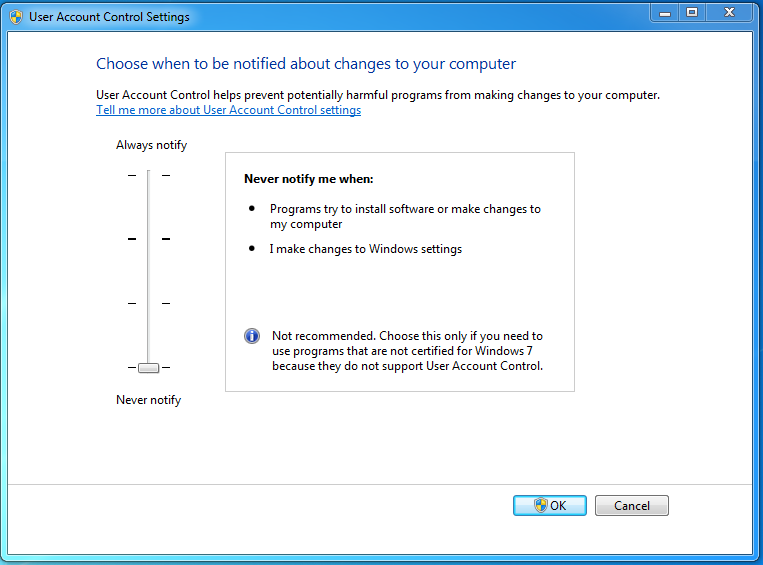Open Tell me more about User Account Control link

click(x=228, y=110)
